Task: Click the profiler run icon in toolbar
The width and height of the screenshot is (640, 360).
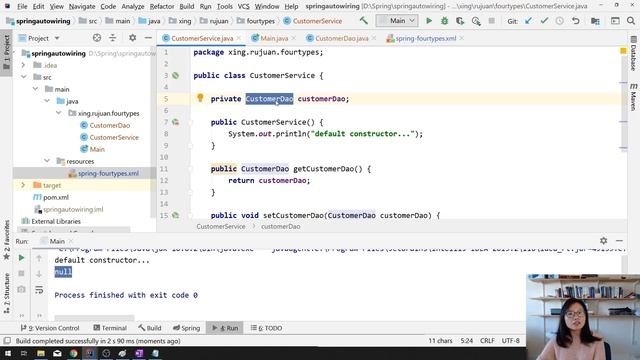Action: 476,21
